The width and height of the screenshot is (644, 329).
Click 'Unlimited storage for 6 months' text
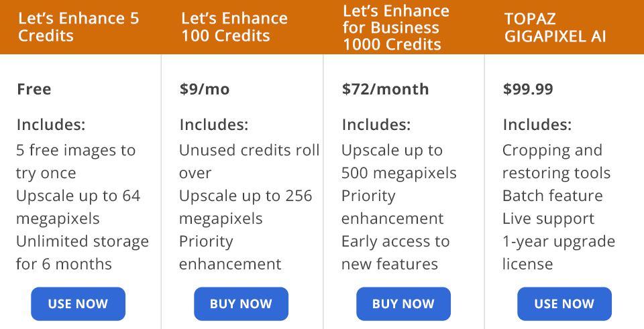(x=82, y=253)
